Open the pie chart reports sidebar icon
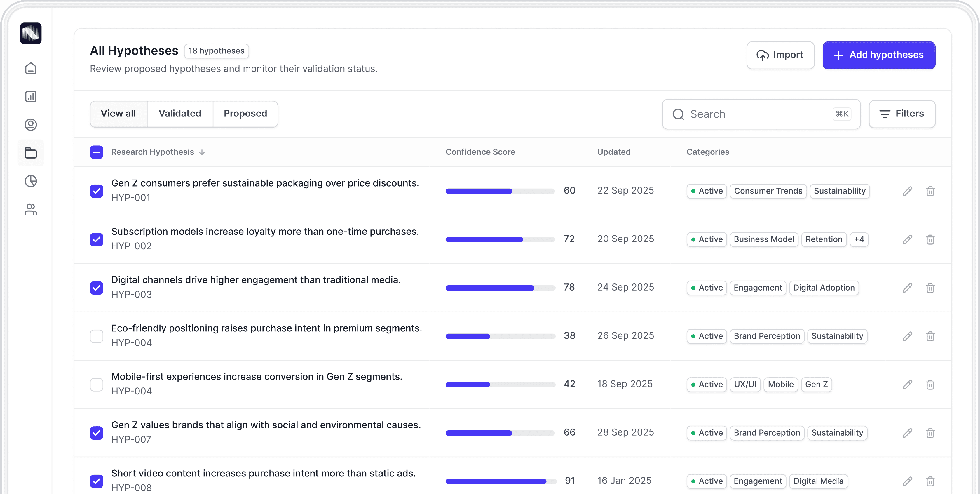Image resolution: width=980 pixels, height=494 pixels. (30, 181)
